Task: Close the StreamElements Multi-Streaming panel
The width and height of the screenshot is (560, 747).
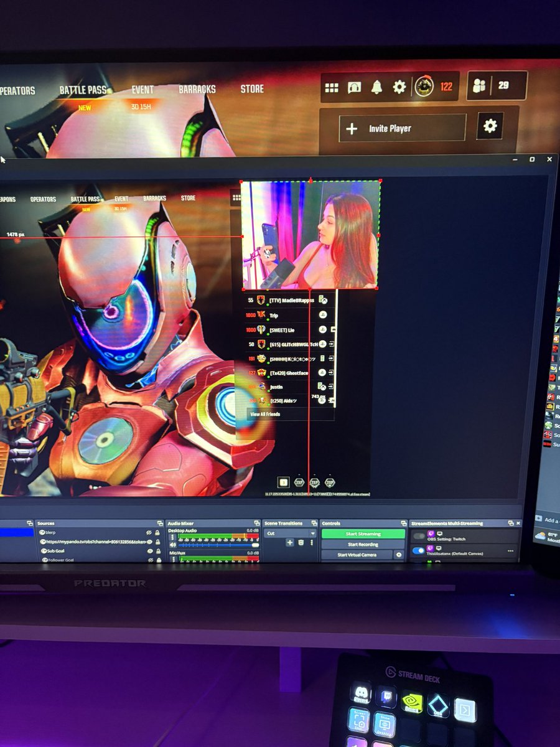Action: point(518,523)
